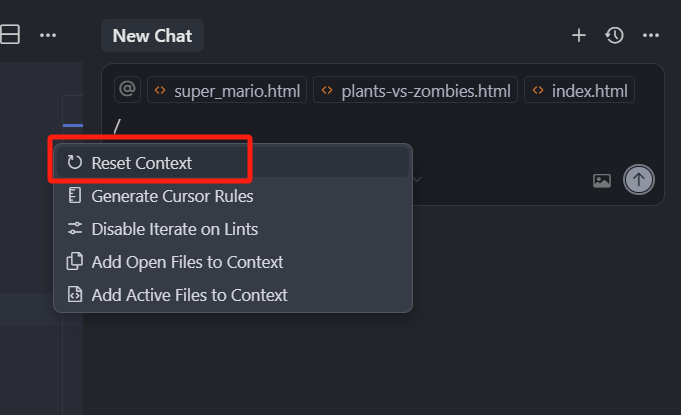Click the index.html context chip
Viewport: 681px width, 415px height.
[579, 90]
